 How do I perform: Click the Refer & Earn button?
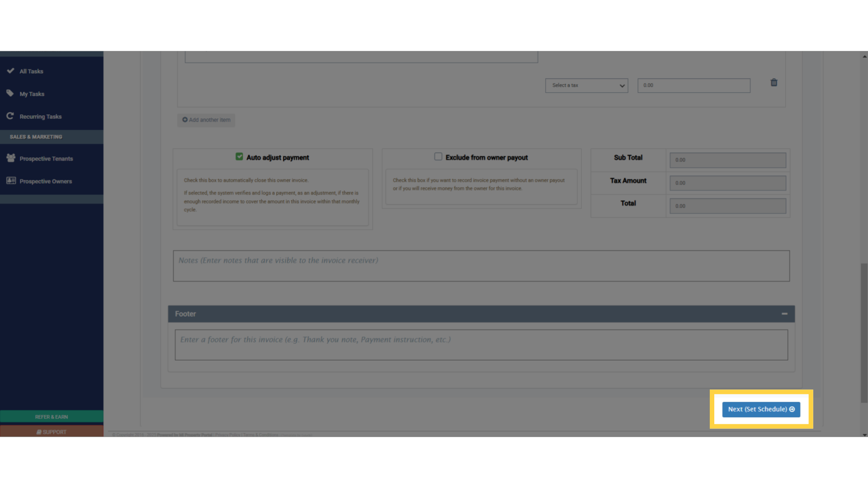click(52, 417)
